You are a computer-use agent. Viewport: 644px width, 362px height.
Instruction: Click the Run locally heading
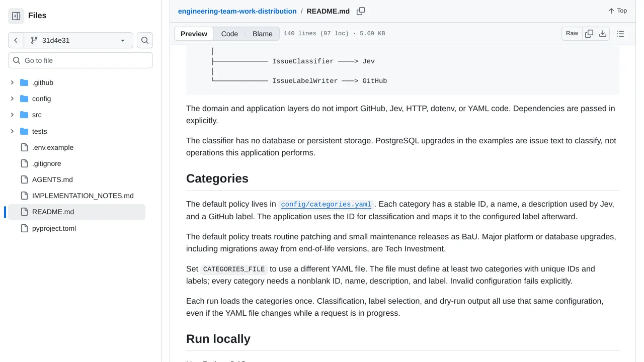(x=218, y=339)
